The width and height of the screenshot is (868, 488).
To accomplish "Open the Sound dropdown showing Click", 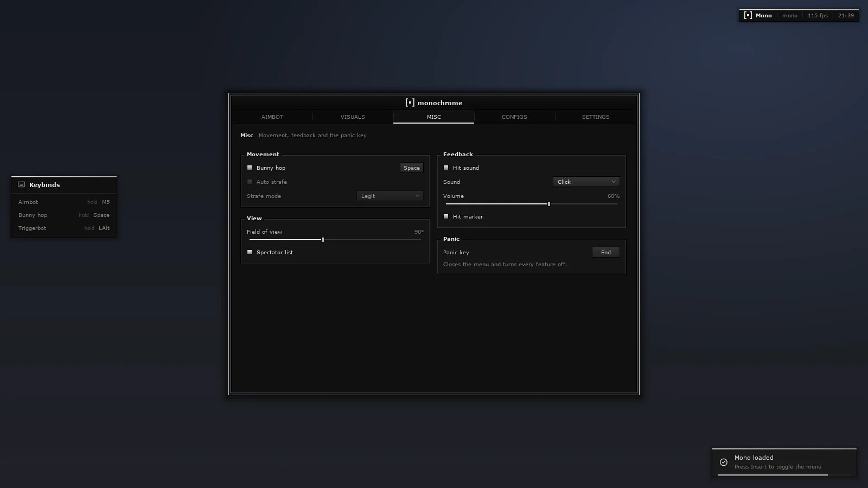I will click(x=586, y=182).
